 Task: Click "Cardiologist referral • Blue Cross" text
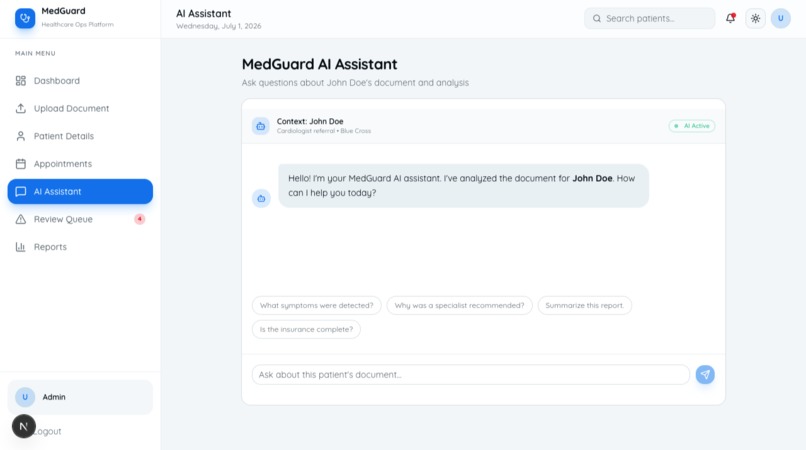(x=324, y=131)
